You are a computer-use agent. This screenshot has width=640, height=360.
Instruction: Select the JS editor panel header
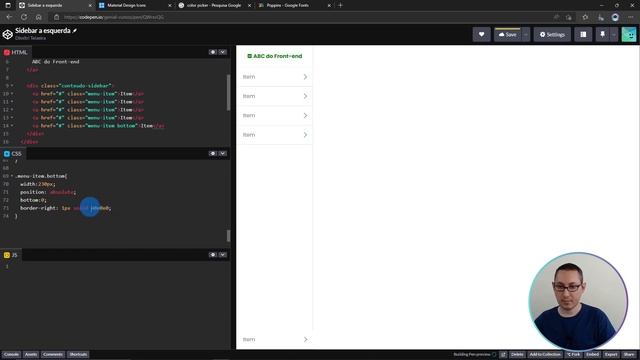click(11, 255)
